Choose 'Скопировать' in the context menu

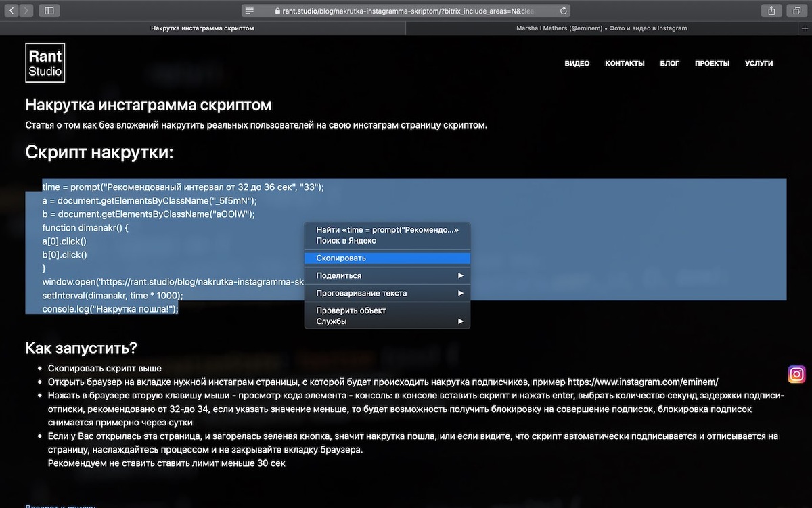[387, 258]
